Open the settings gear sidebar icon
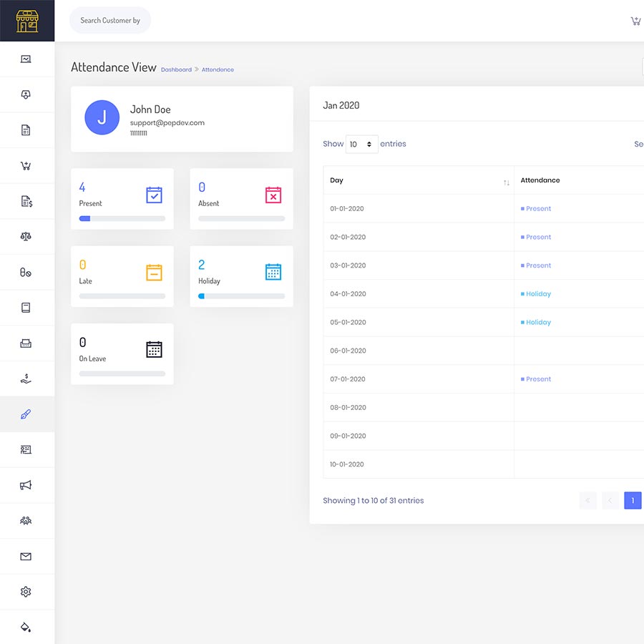This screenshot has height=644, width=644. [26, 592]
